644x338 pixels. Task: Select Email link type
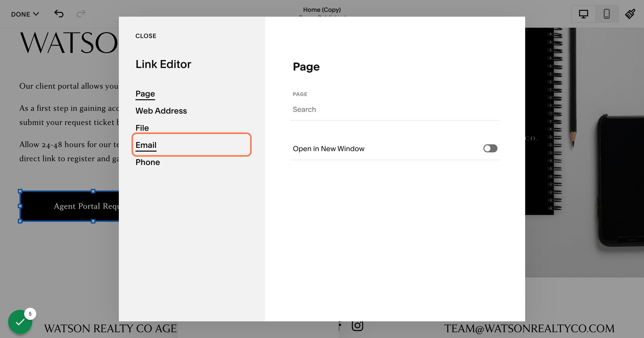[x=146, y=145]
